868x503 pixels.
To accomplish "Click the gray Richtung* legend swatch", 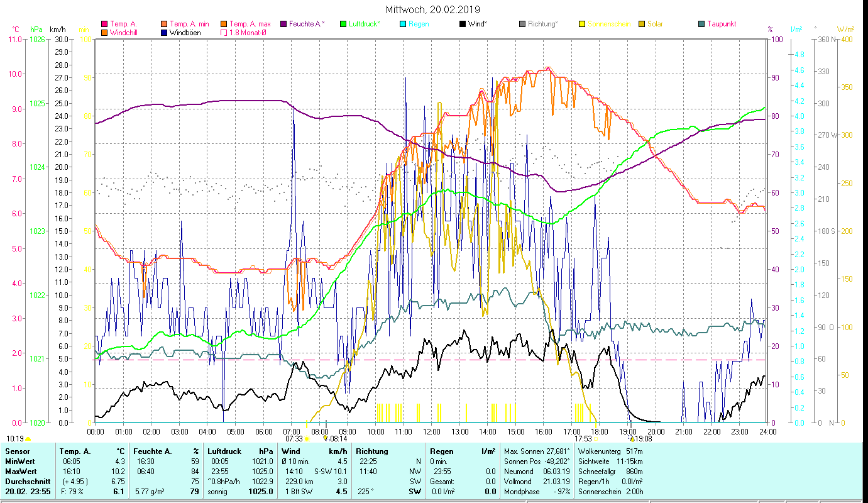I will (522, 24).
